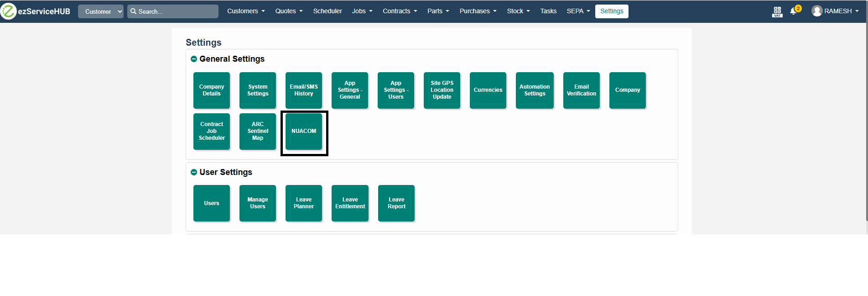Viewport: 868px width, 296px height.
Task: Collapse the General Settings section
Action: (x=194, y=59)
